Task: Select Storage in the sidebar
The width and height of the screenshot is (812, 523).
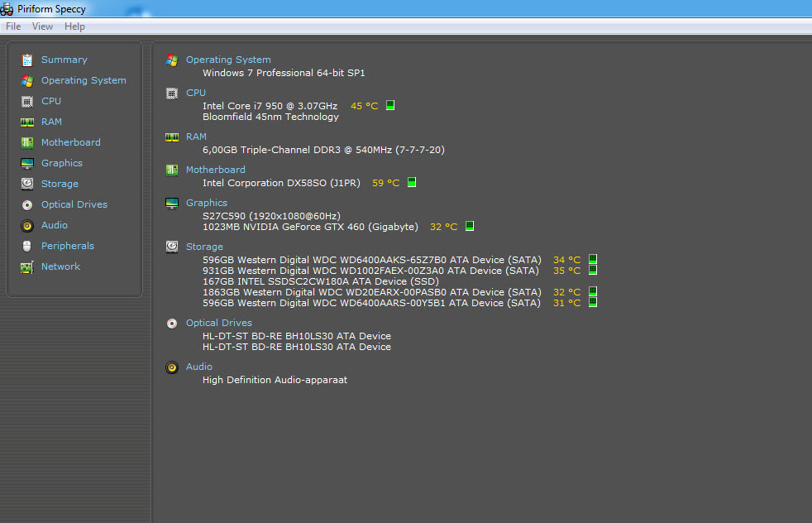Action: click(60, 184)
